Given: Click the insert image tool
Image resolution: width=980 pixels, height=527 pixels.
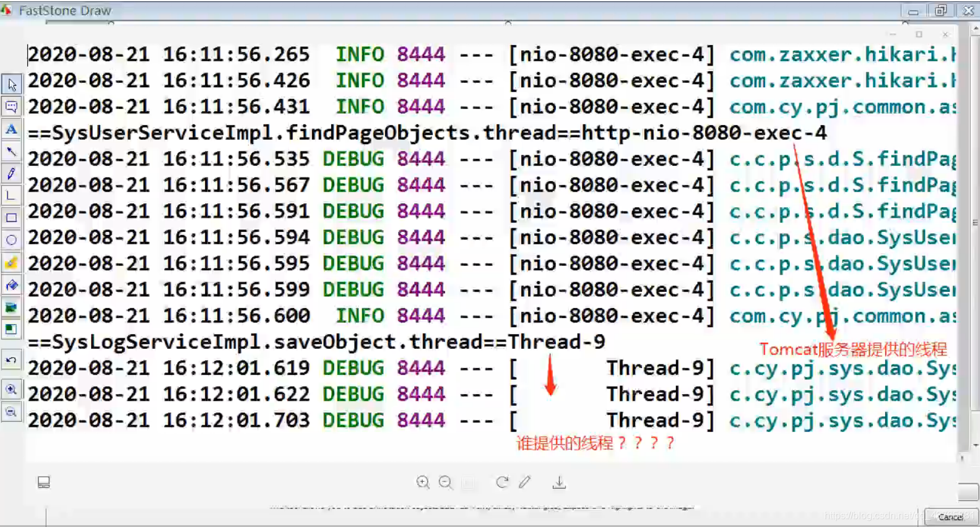Looking at the screenshot, I should pos(11,307).
